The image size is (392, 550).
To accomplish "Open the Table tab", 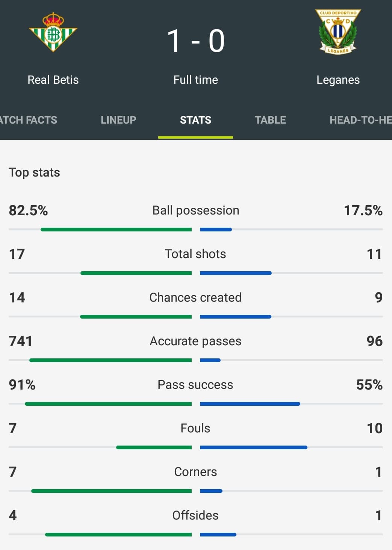I will point(270,120).
